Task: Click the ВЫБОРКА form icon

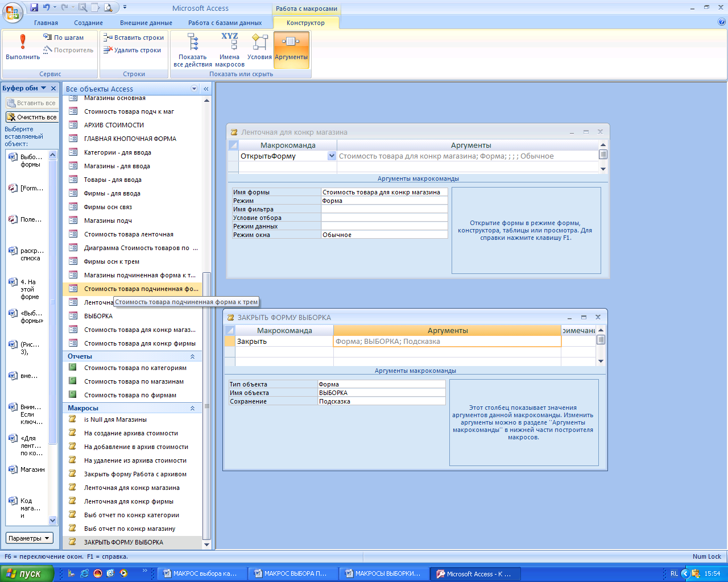Action: 73,315
